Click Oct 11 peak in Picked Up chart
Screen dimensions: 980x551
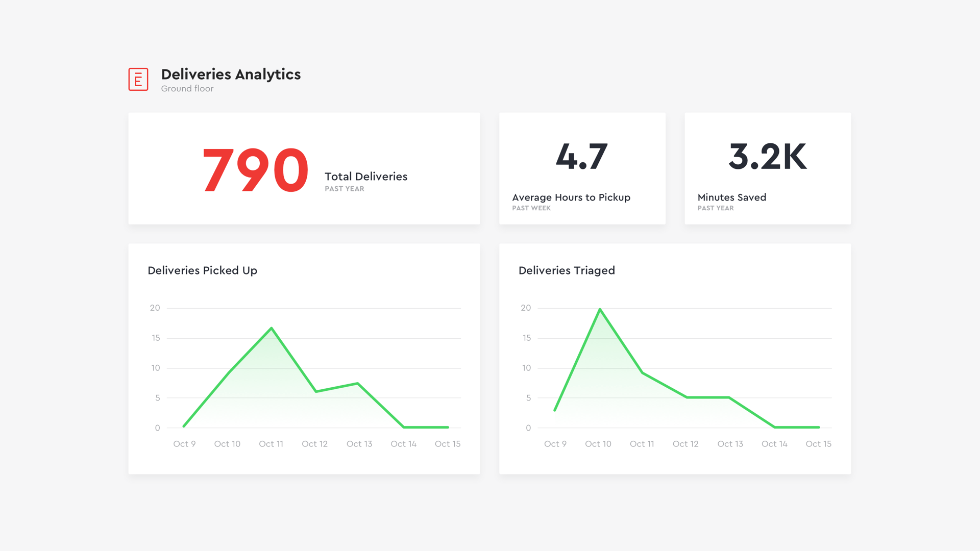pyautogui.click(x=272, y=328)
